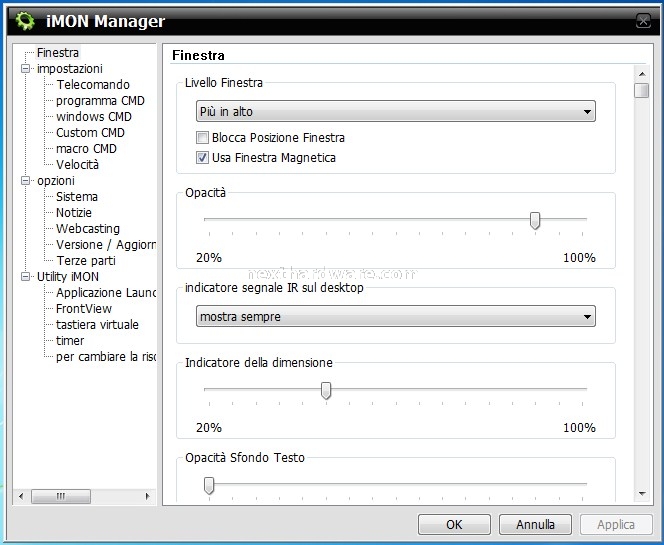The image size is (664, 545).
Task: Click the settings panel scroll up arrow
Action: (642, 74)
